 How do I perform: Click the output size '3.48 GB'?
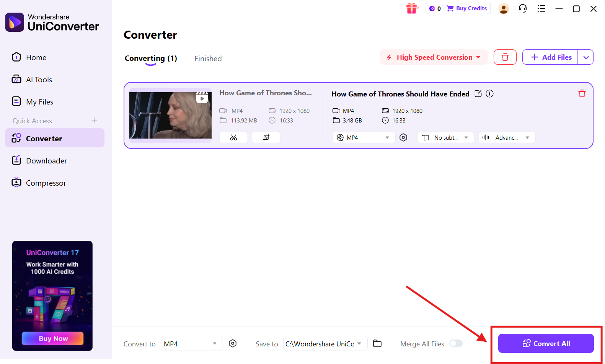pyautogui.click(x=352, y=120)
